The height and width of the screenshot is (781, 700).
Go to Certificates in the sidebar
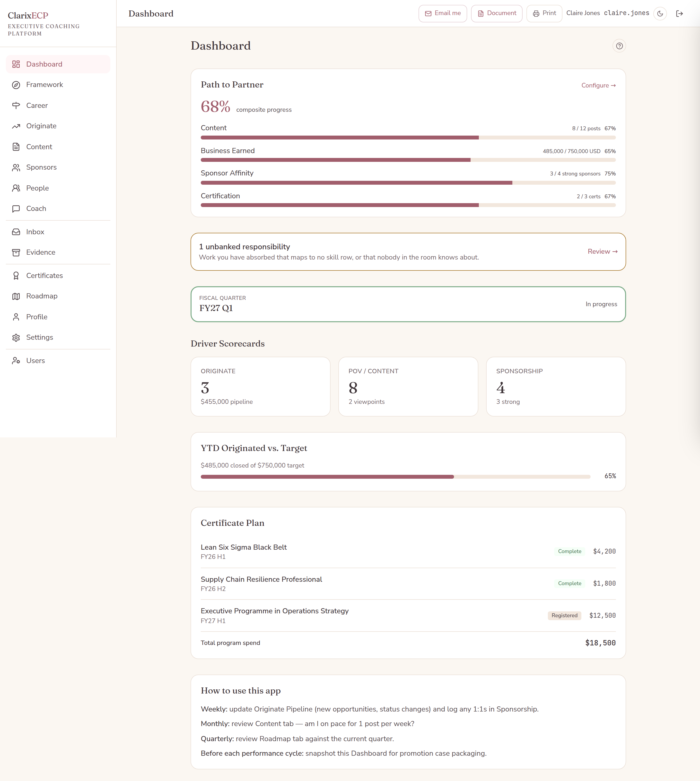[58, 276]
